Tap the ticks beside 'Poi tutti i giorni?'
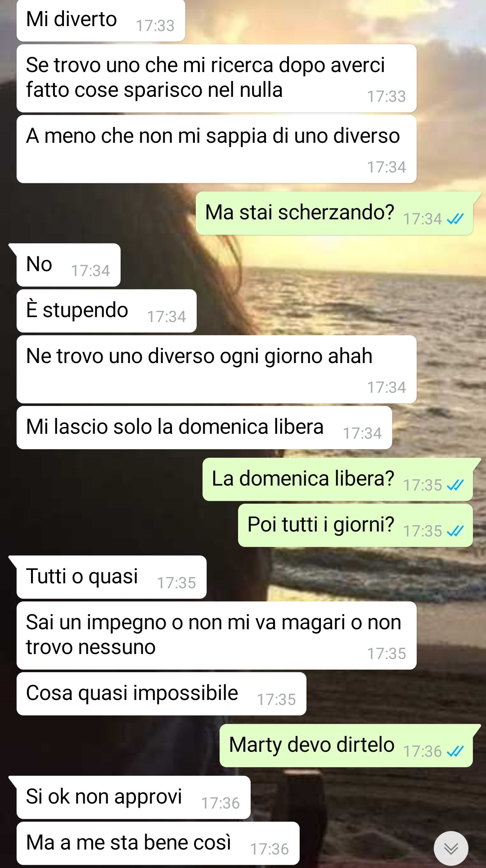 (x=455, y=531)
